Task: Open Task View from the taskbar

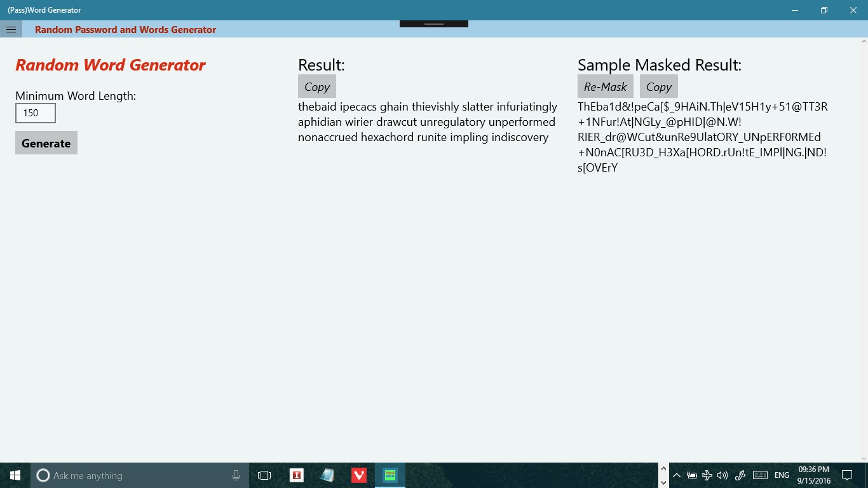Action: [x=264, y=475]
